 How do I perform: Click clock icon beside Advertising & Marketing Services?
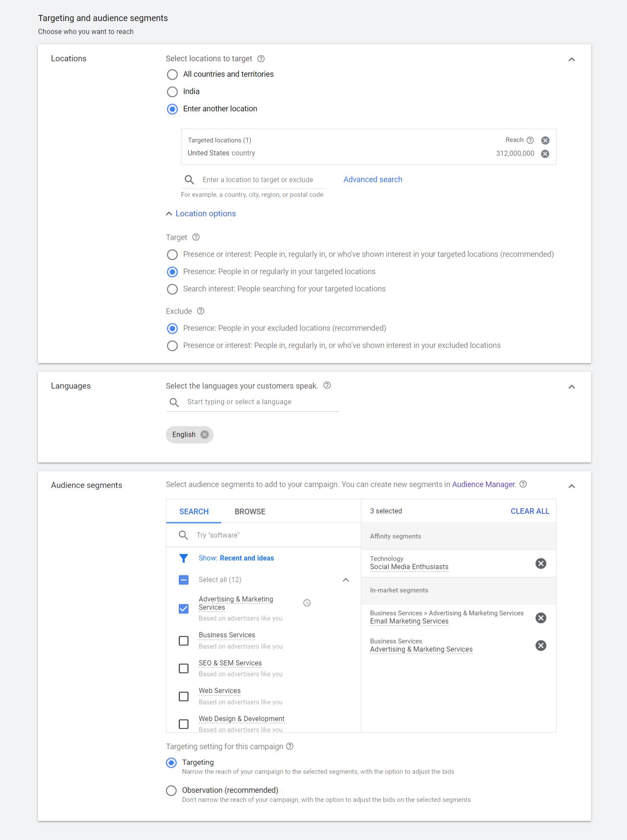[307, 603]
